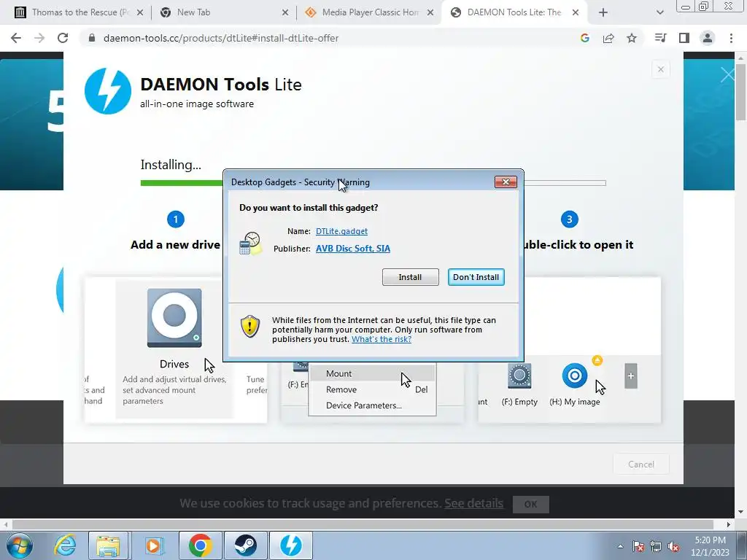Open the Windows Start menu
747x560 pixels.
coord(19,545)
